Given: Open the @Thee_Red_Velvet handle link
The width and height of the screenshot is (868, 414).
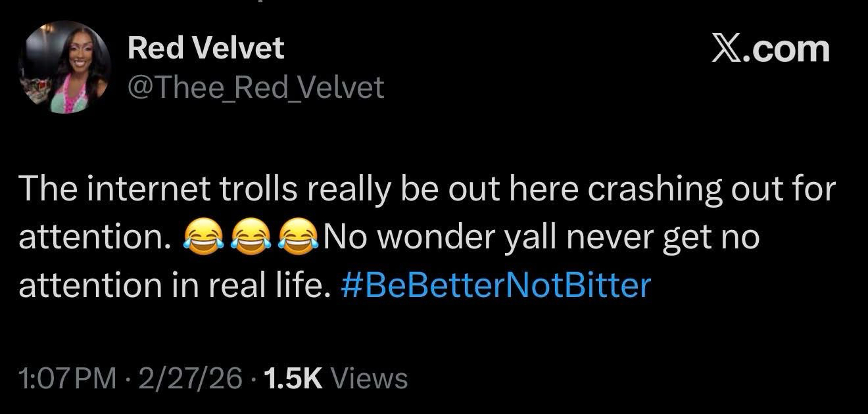Looking at the screenshot, I should click(x=256, y=87).
